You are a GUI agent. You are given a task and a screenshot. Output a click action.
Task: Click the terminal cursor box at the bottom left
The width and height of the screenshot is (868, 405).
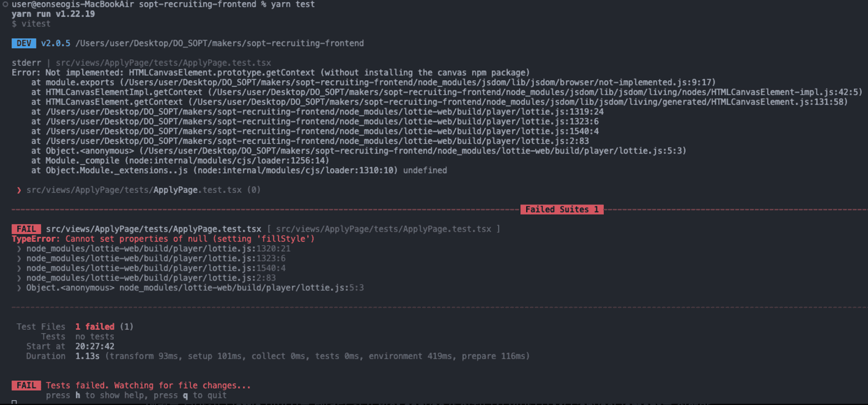(14, 403)
